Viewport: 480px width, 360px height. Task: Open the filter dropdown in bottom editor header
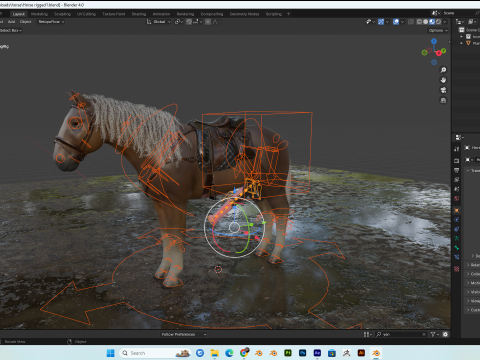(x=434, y=334)
